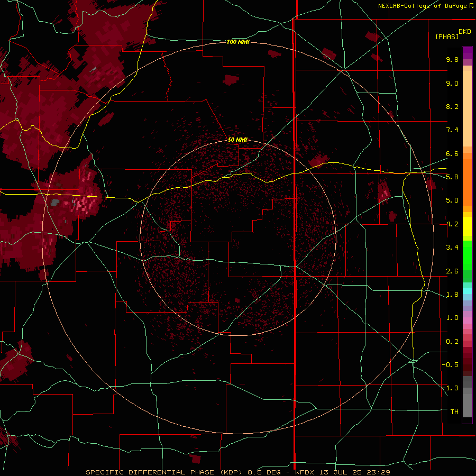The height and width of the screenshot is (476, 476).
Task: Click the 1.8 value on the color scale
Action: coord(452,295)
